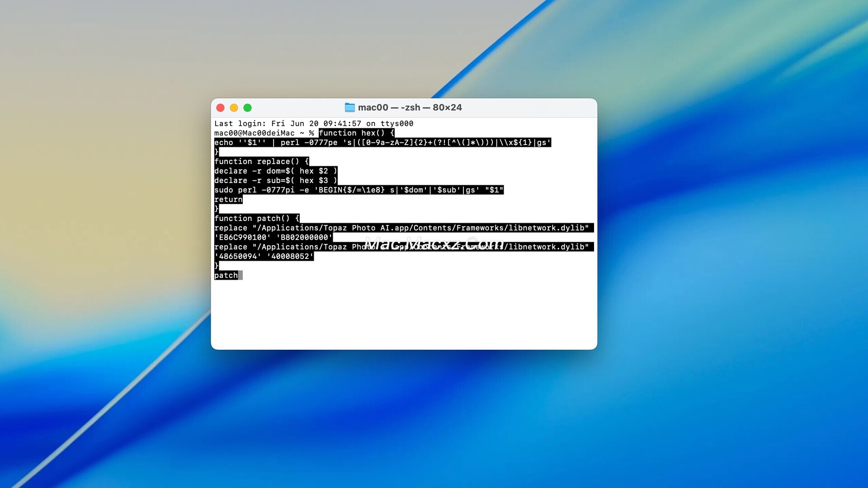
Task: Click the 'return' line in terminal
Action: point(228,199)
